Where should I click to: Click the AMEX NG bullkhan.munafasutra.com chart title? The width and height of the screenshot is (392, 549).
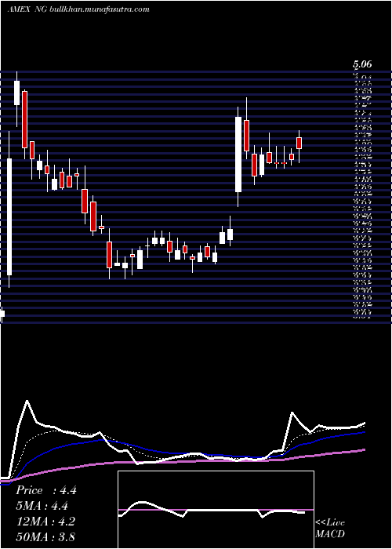(78, 9)
